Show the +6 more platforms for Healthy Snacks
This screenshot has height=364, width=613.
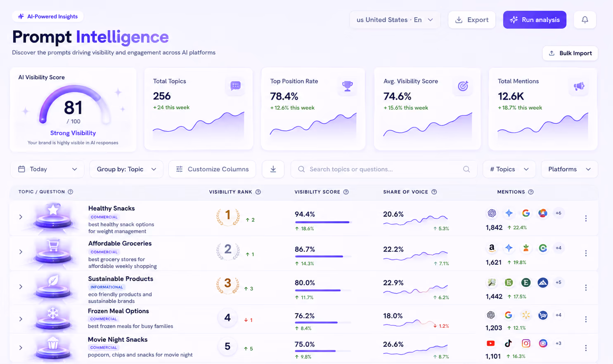point(558,213)
